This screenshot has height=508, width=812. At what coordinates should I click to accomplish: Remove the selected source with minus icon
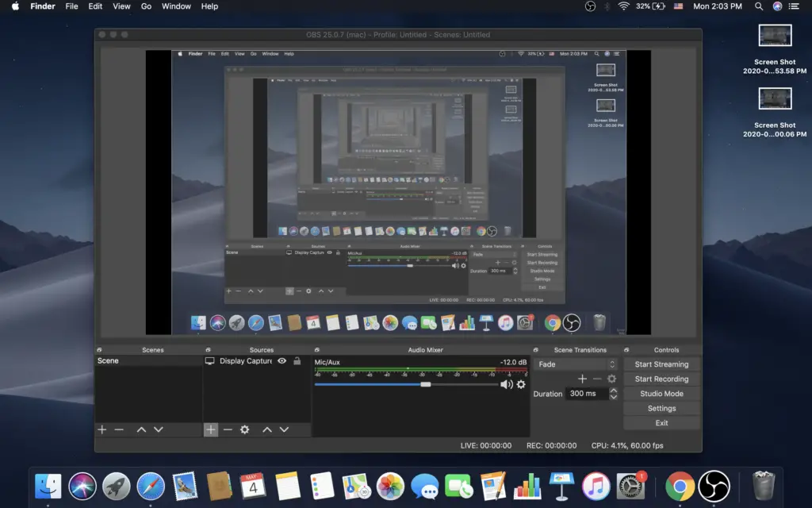(x=228, y=429)
